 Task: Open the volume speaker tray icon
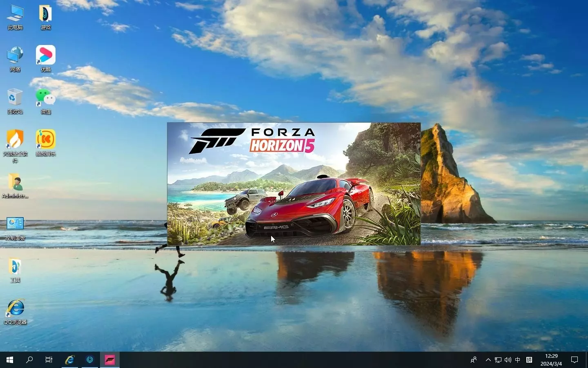[x=508, y=360]
